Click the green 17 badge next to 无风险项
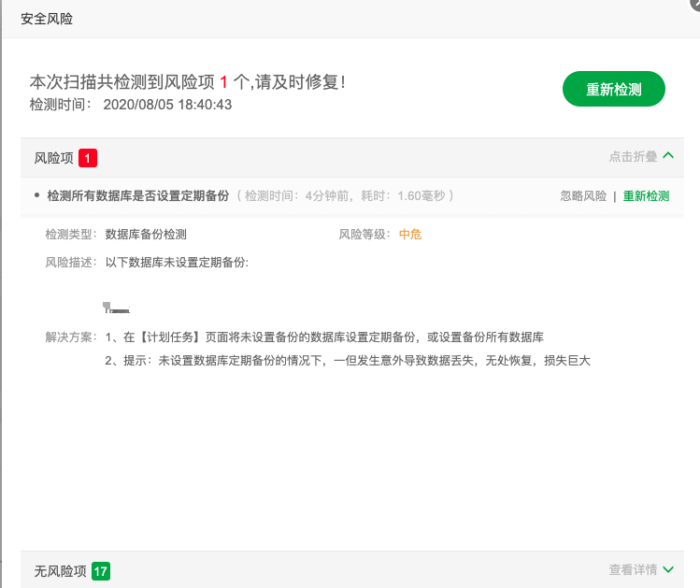 [100, 571]
